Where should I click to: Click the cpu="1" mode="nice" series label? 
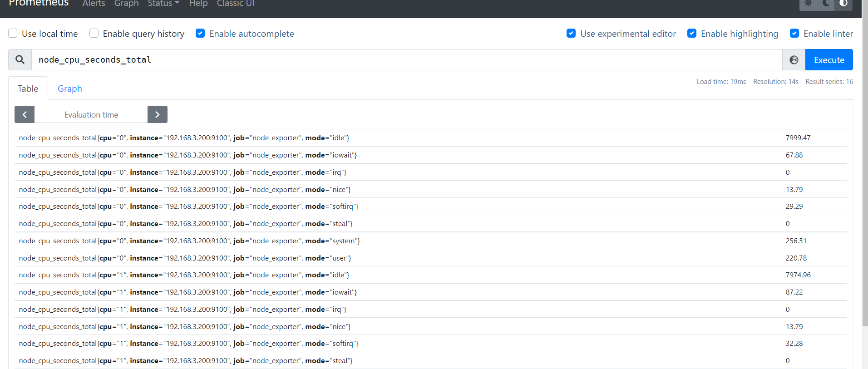click(x=185, y=327)
